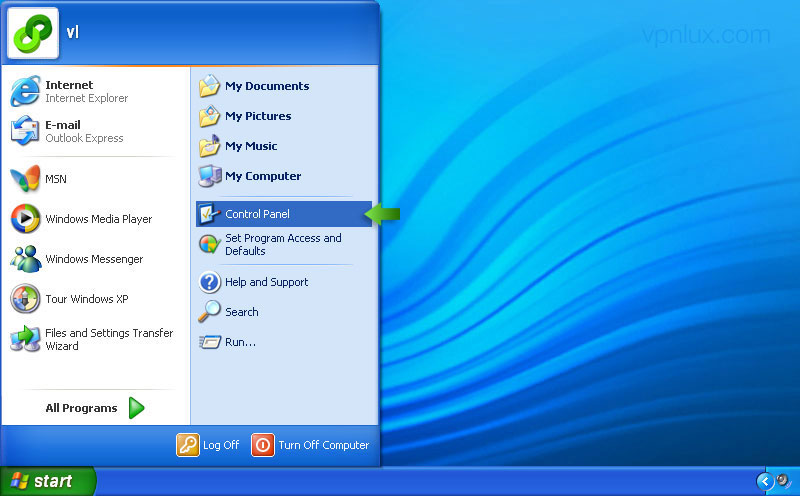This screenshot has width=800, height=496.
Task: Open the Internet Explorer icon
Action: 25,91
